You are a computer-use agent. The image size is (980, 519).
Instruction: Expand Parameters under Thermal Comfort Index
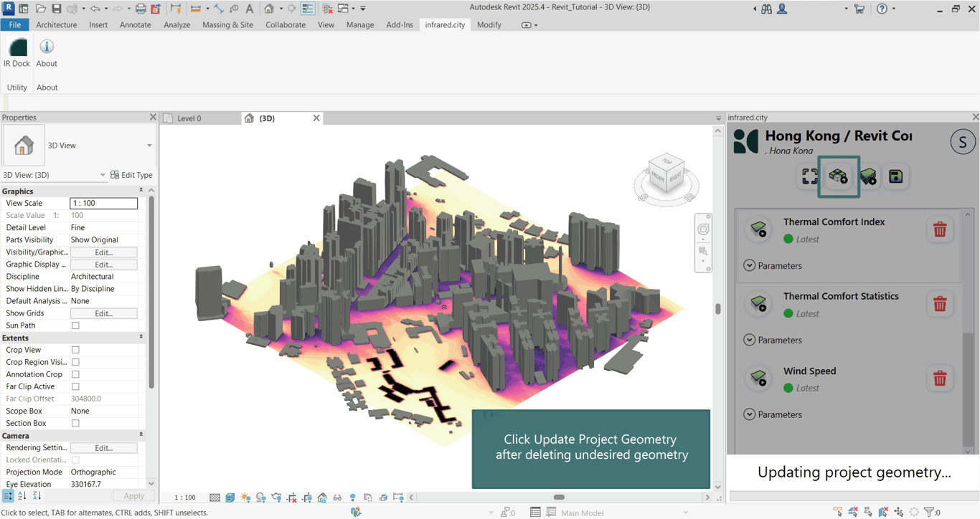(749, 266)
